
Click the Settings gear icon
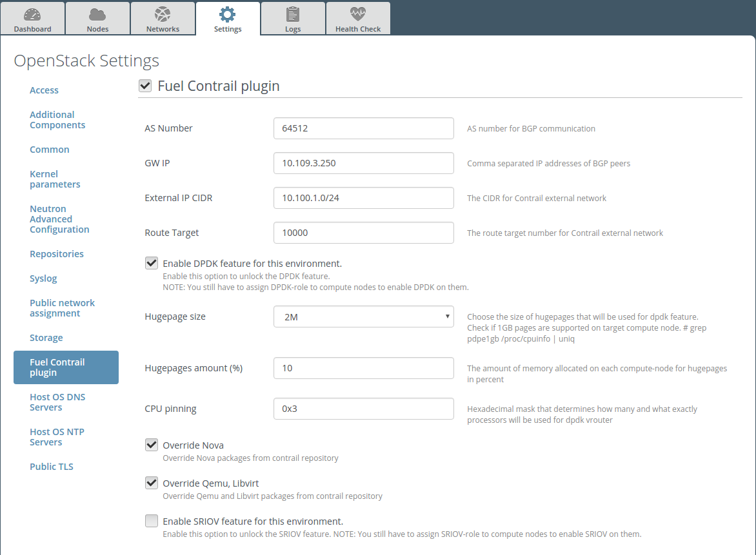(228, 14)
